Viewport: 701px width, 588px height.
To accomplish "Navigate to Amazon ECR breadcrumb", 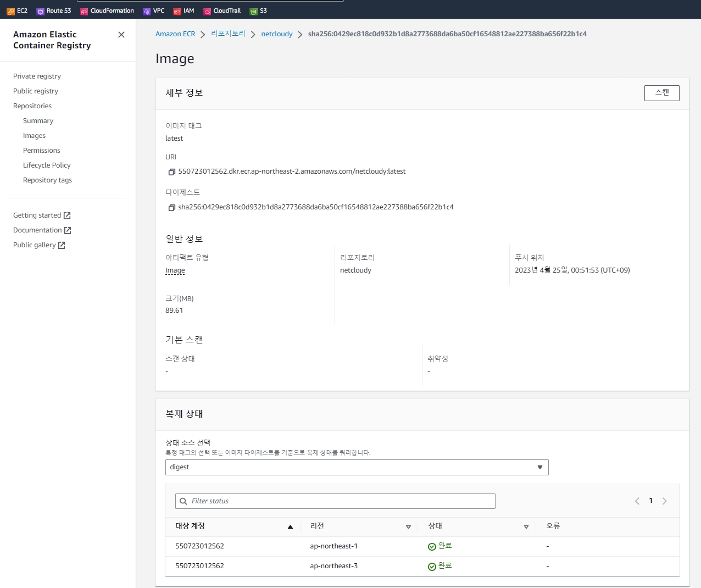I will 175,34.
